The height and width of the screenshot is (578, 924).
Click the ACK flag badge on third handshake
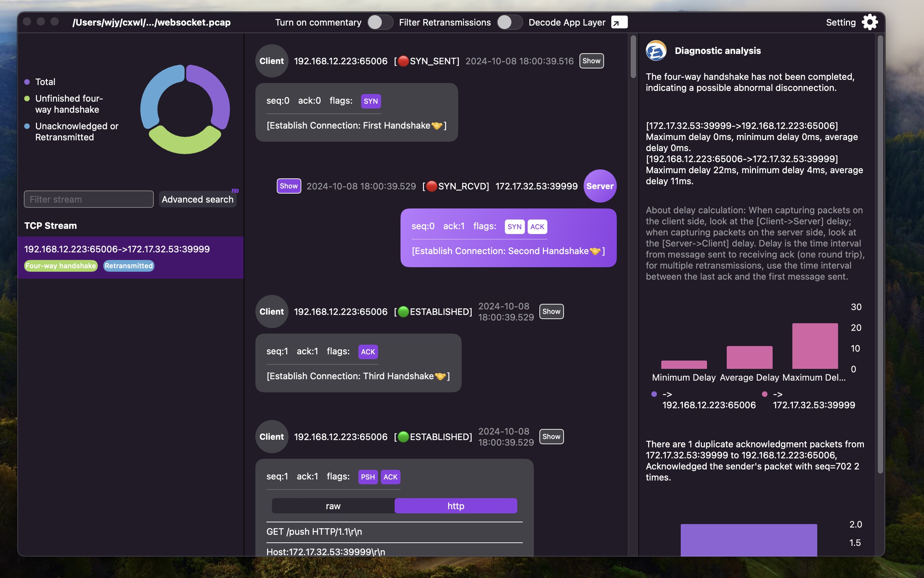(x=367, y=352)
